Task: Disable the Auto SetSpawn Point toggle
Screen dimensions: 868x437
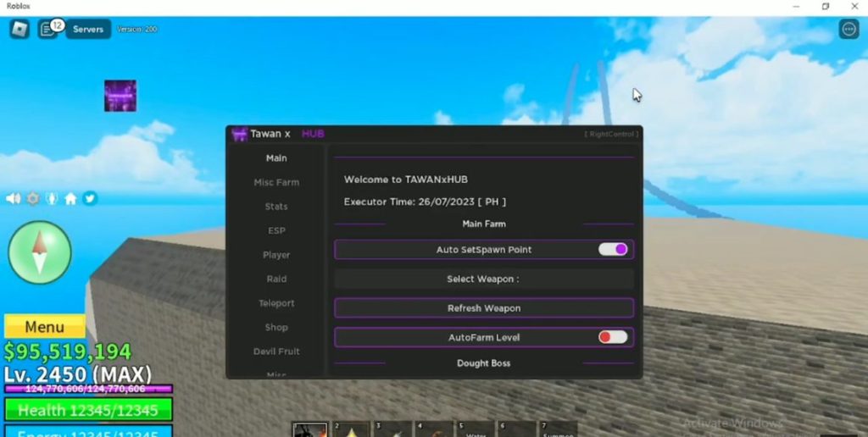Action: 613,250
